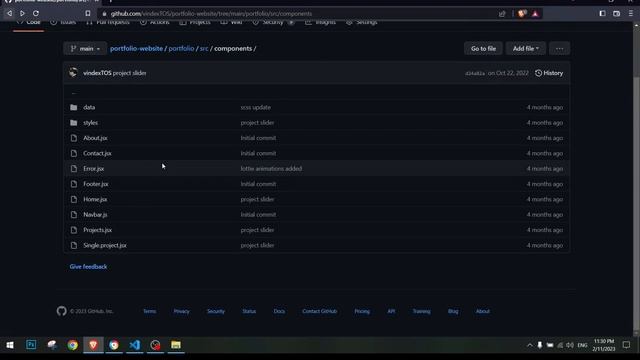This screenshot has width=640, height=360.
Task: Open Single.project.jsx file
Action: coord(104,245)
